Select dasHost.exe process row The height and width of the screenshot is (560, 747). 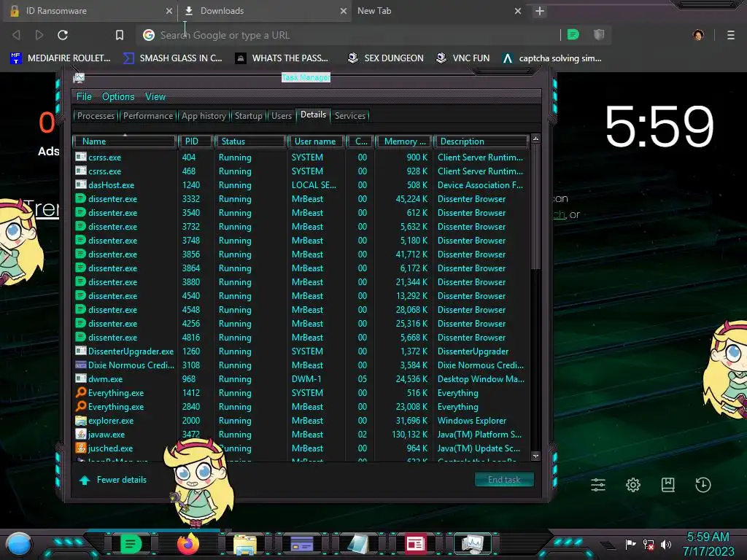(x=301, y=184)
